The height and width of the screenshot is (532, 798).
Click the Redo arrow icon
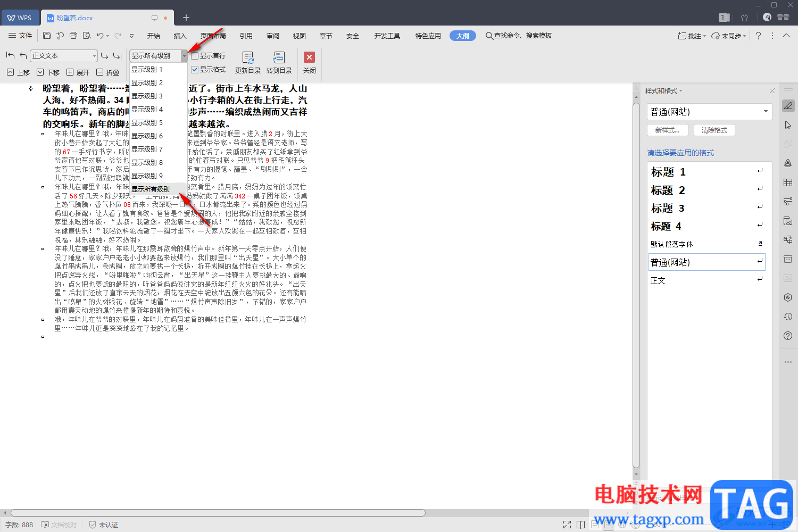pos(118,36)
